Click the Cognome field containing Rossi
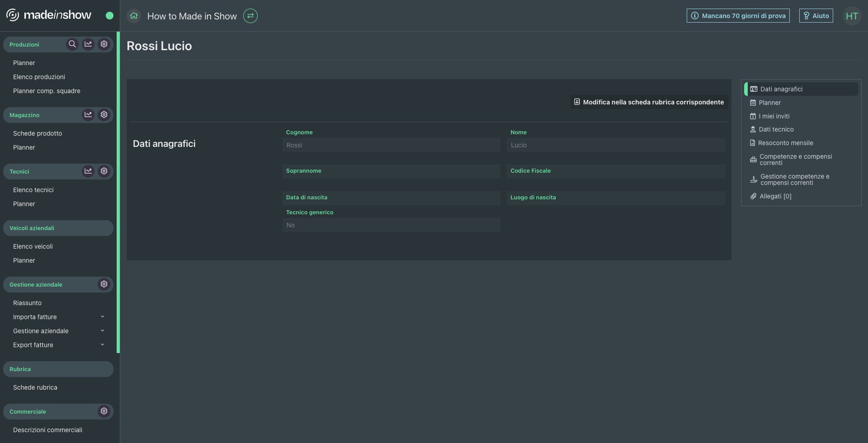Viewport: 868px width, 443px height. point(391,145)
